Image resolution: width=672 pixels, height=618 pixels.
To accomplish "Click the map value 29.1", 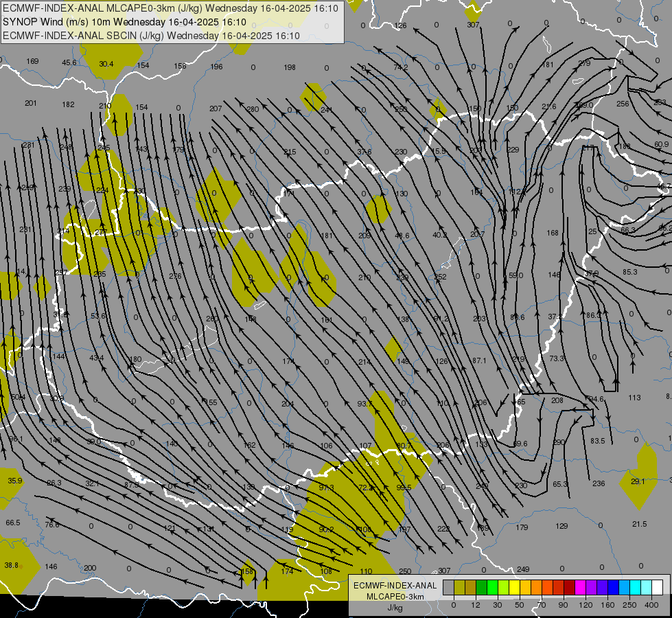I will [638, 481].
